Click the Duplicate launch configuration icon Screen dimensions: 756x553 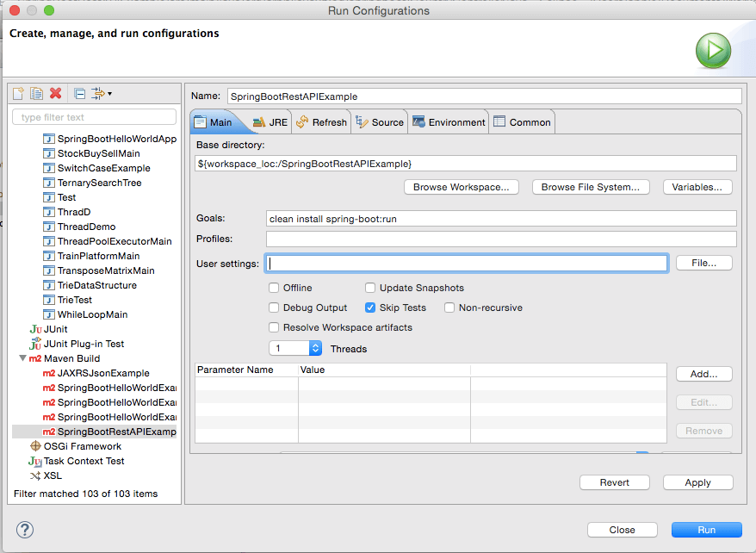(x=37, y=93)
